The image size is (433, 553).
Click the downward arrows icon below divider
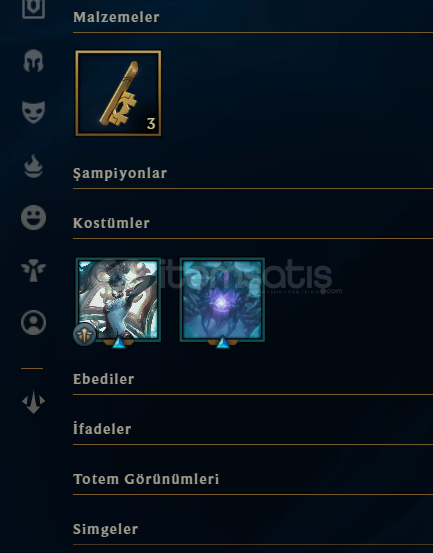(x=33, y=402)
